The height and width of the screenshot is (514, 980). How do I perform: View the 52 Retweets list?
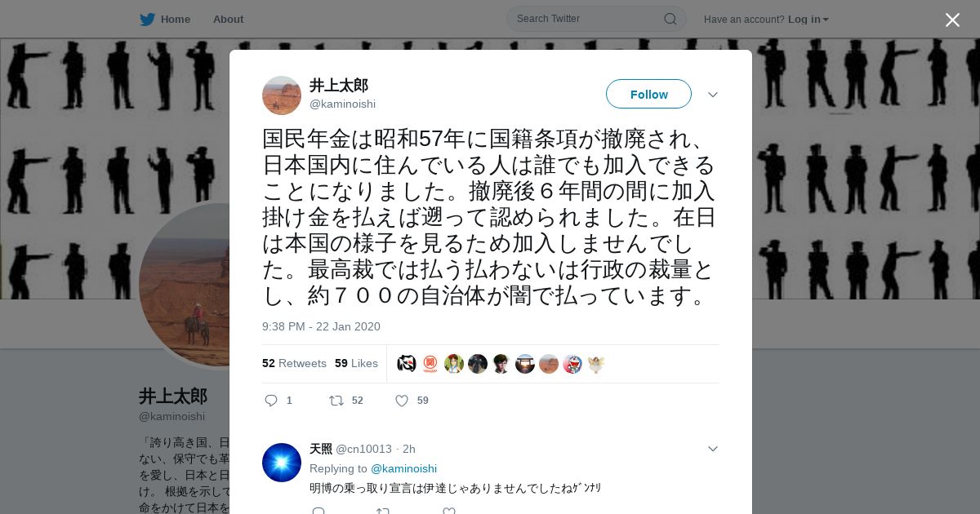(x=294, y=363)
